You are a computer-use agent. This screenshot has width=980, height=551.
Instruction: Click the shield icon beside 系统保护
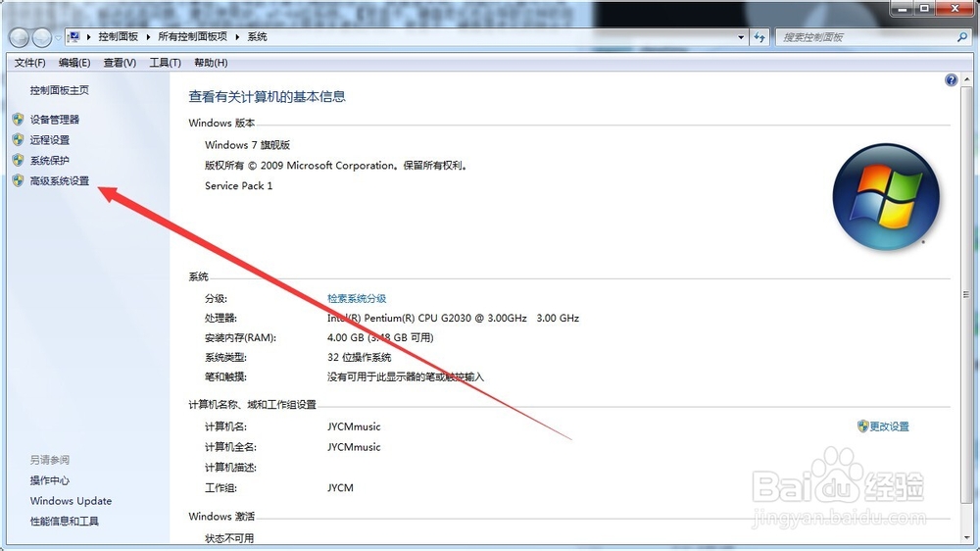click(18, 161)
